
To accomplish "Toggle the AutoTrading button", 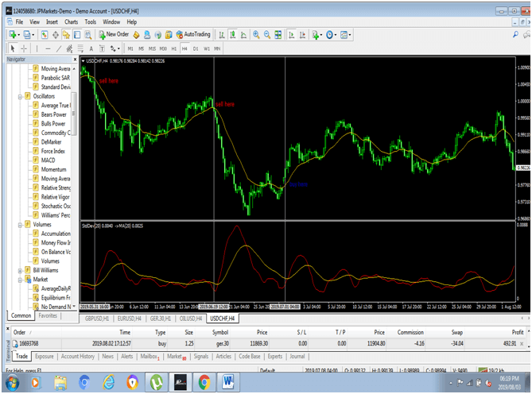I will (x=192, y=35).
